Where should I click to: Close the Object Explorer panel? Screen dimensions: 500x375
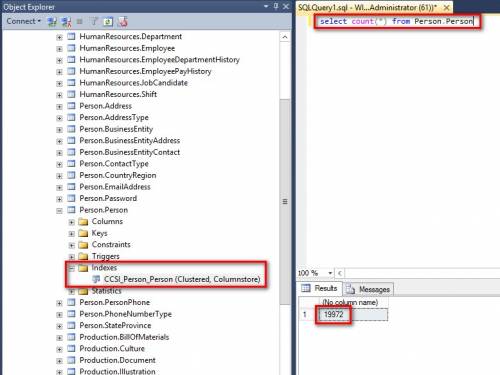tap(286, 6)
